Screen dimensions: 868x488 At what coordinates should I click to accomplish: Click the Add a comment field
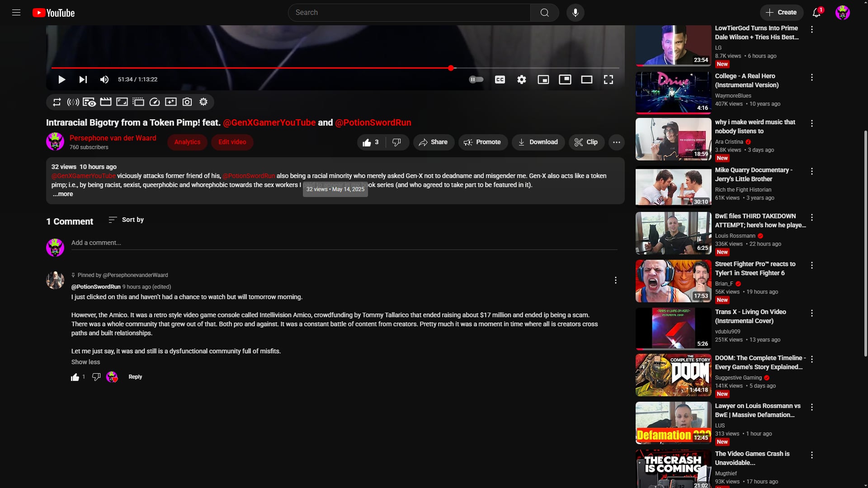pos(344,243)
